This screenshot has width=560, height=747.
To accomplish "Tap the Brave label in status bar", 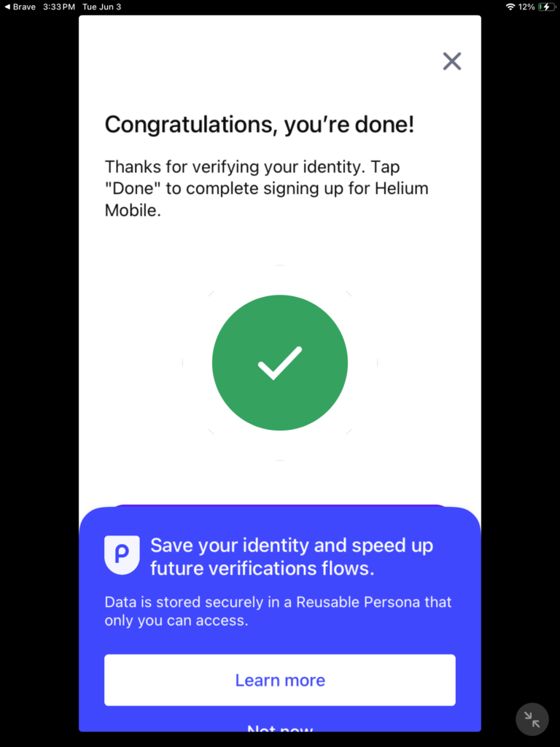I will [x=24, y=7].
